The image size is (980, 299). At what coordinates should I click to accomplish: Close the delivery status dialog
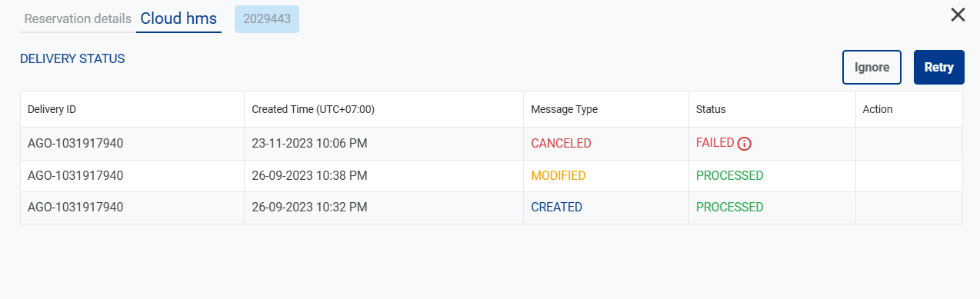click(x=958, y=15)
